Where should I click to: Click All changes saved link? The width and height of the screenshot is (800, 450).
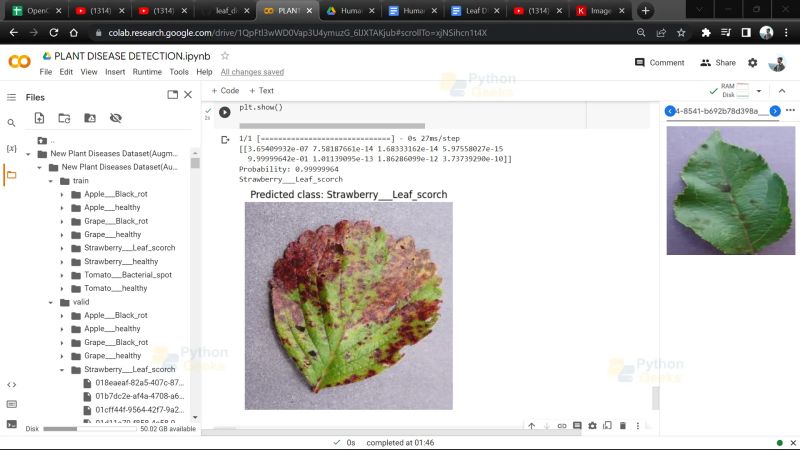click(x=252, y=72)
